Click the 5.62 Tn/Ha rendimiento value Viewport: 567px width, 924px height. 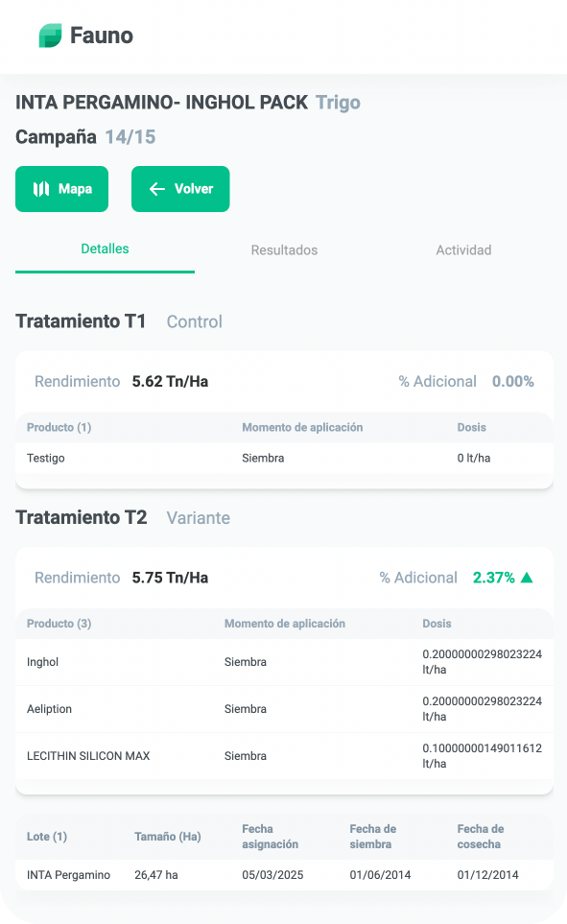170,381
